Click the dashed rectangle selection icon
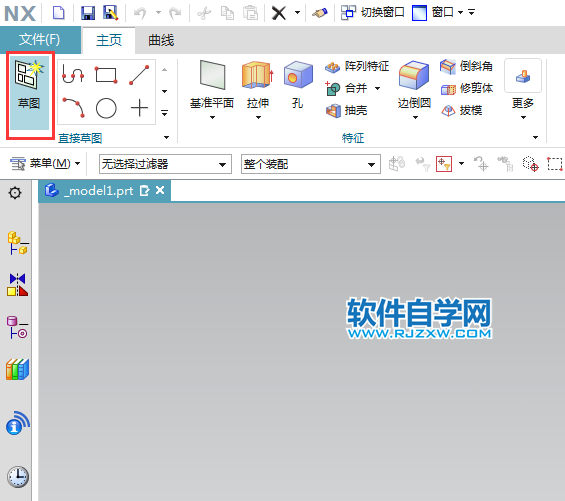The image size is (565, 501). pos(555,164)
